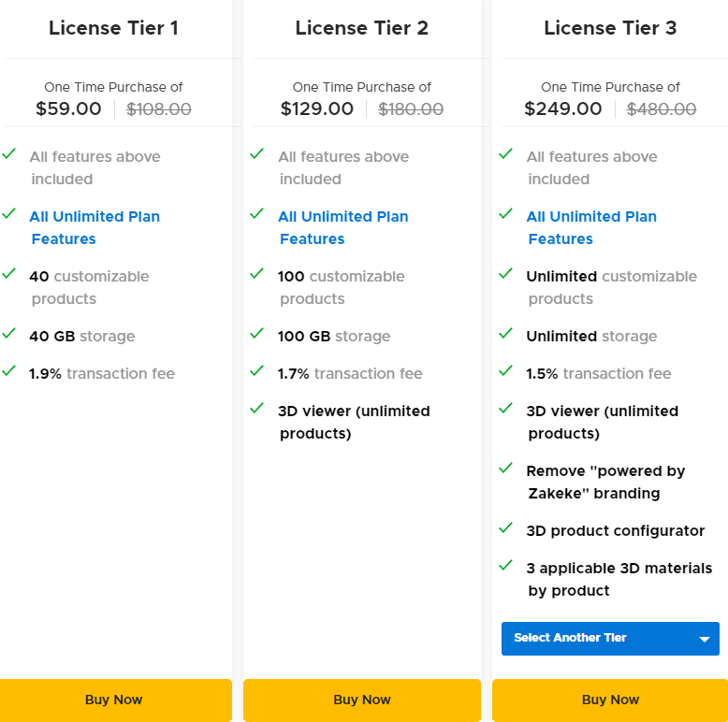This screenshot has height=722, width=728.
Task: Click checkmark beside Remove powered by Zakeke branding
Action: click(x=506, y=469)
